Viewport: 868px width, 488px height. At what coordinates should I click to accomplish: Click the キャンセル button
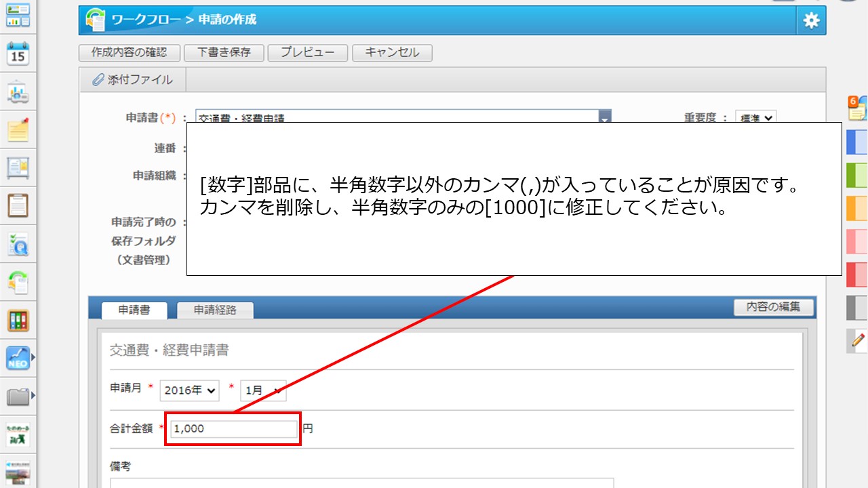392,53
